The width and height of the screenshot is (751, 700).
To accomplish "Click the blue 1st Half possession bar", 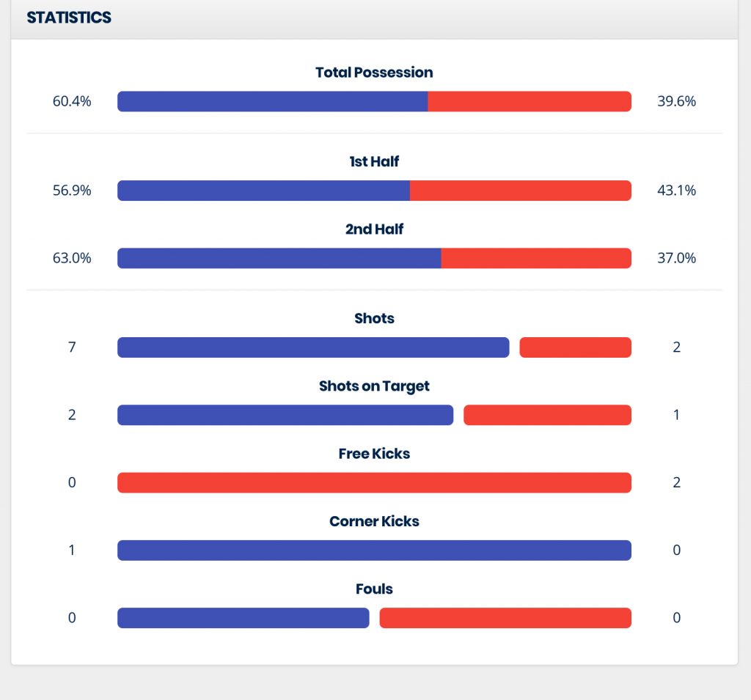I will (263, 191).
